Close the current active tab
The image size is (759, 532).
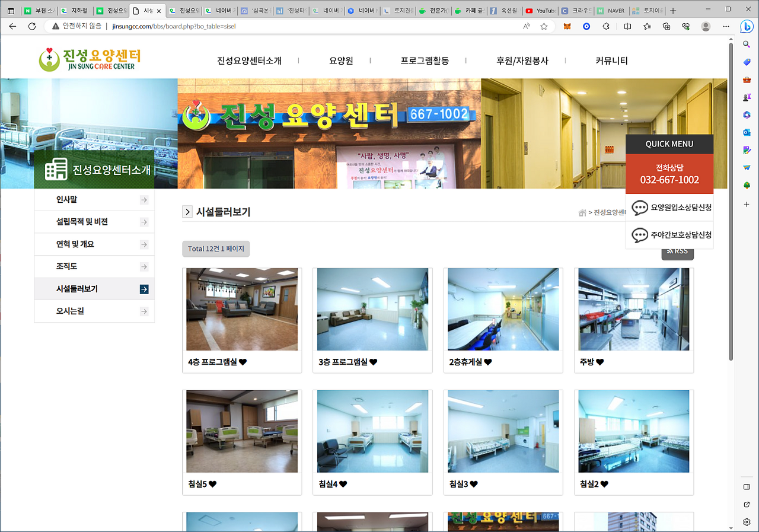[x=158, y=11]
